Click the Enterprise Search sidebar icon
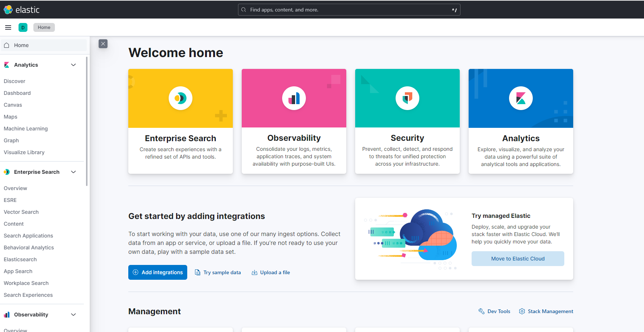Viewport: 644px width, 332px height. point(7,172)
